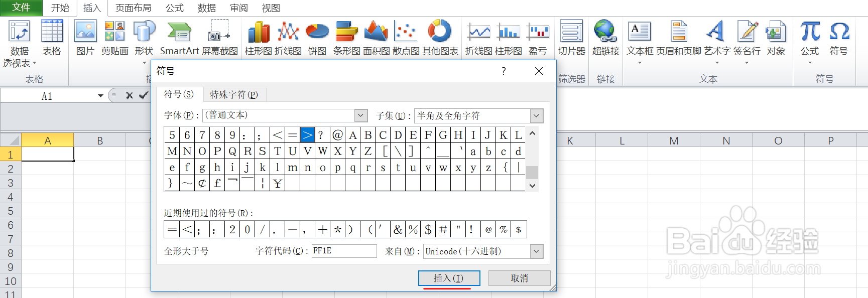868x298 pixels.
Task: Switch to the 开始 Home tab
Action: [x=60, y=8]
